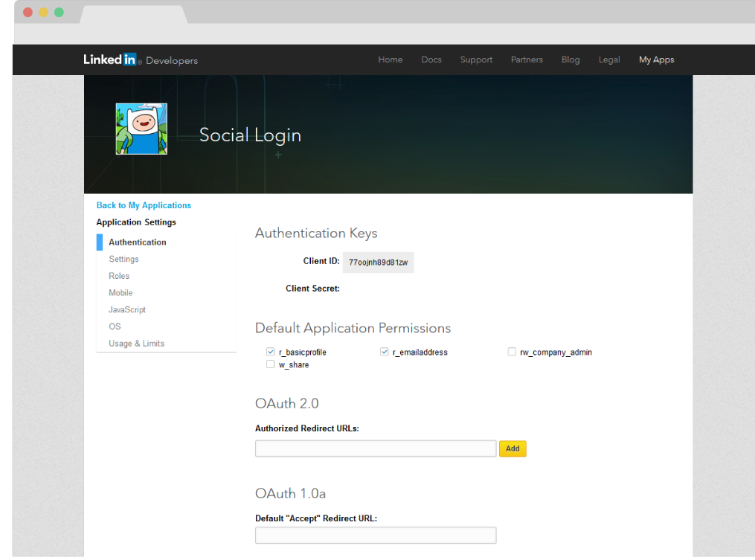Uncheck the r_emailaddress permission
Image resolution: width=755 pixels, height=560 pixels.
(x=385, y=352)
